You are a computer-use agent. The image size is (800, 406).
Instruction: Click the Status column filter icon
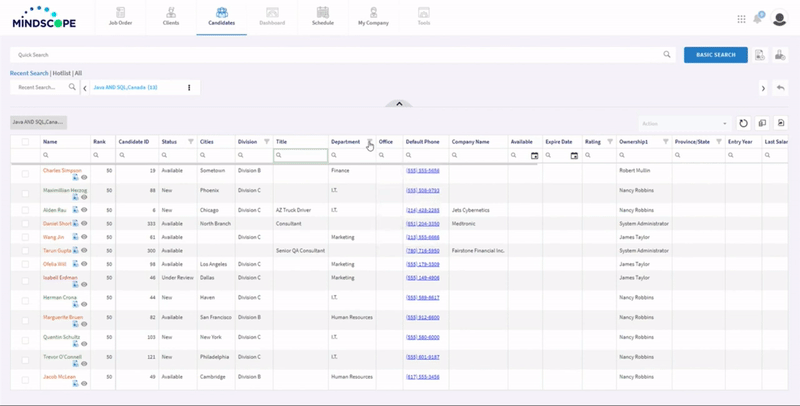click(190, 142)
